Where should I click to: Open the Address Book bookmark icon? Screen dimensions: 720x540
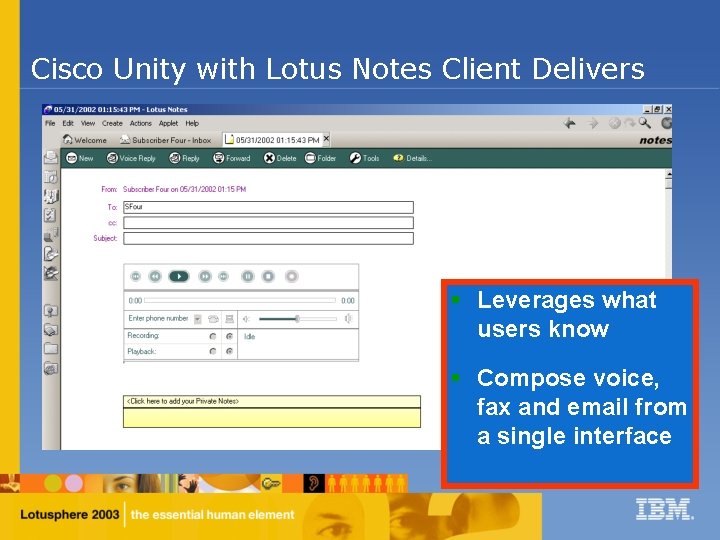coord(51,196)
